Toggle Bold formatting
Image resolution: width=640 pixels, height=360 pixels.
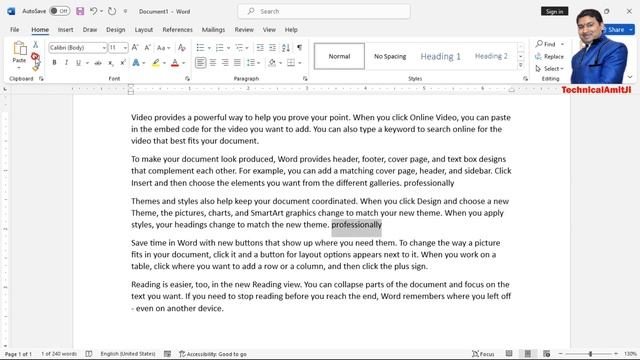(54, 63)
